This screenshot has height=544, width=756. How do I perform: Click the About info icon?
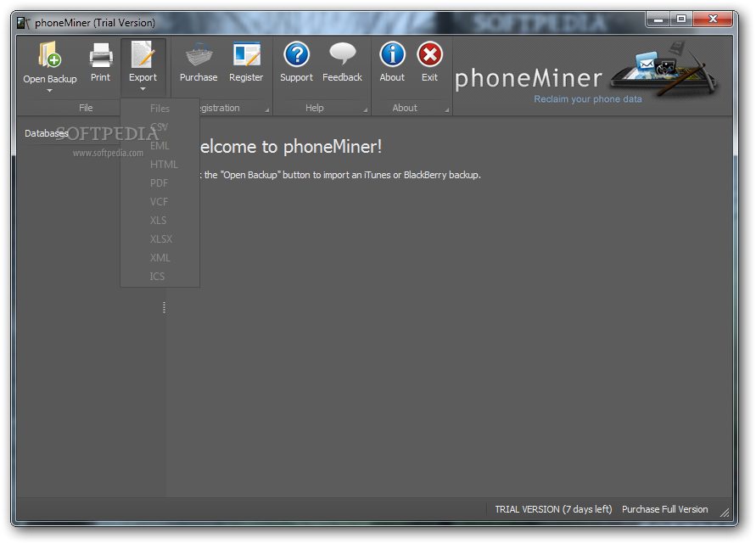click(392, 54)
